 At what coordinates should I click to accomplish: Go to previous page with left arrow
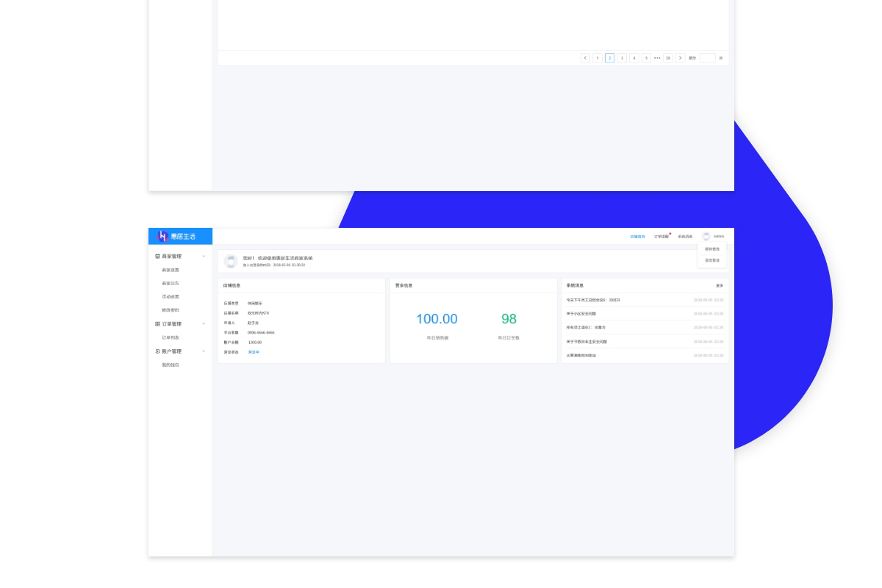coord(585,58)
